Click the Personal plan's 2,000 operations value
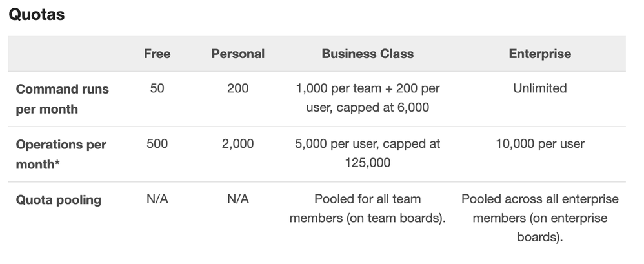 tap(238, 144)
